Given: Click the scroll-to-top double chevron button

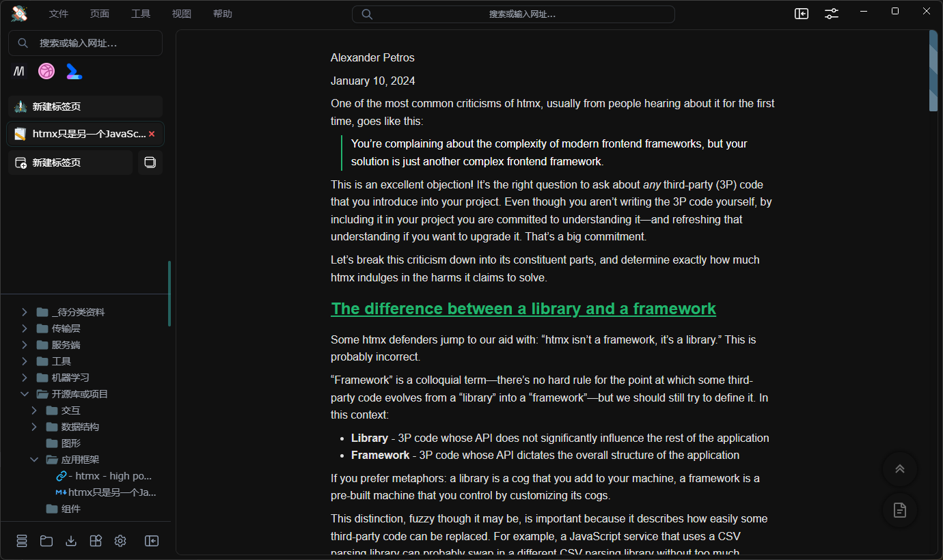Looking at the screenshot, I should tap(900, 468).
